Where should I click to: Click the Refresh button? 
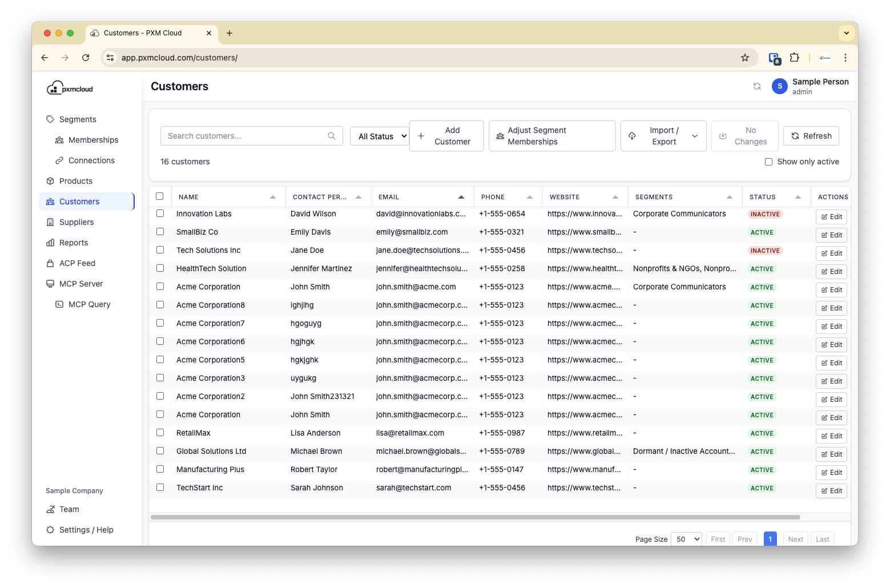click(x=811, y=136)
